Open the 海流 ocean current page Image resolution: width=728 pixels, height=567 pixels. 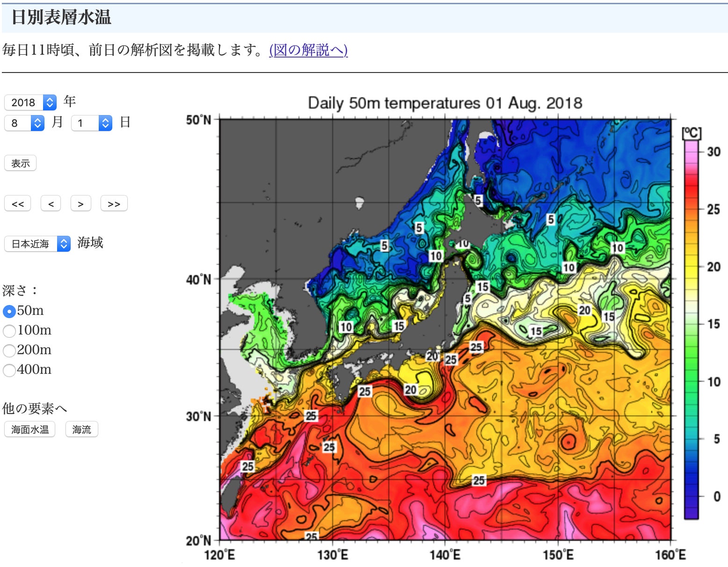pyautogui.click(x=81, y=429)
